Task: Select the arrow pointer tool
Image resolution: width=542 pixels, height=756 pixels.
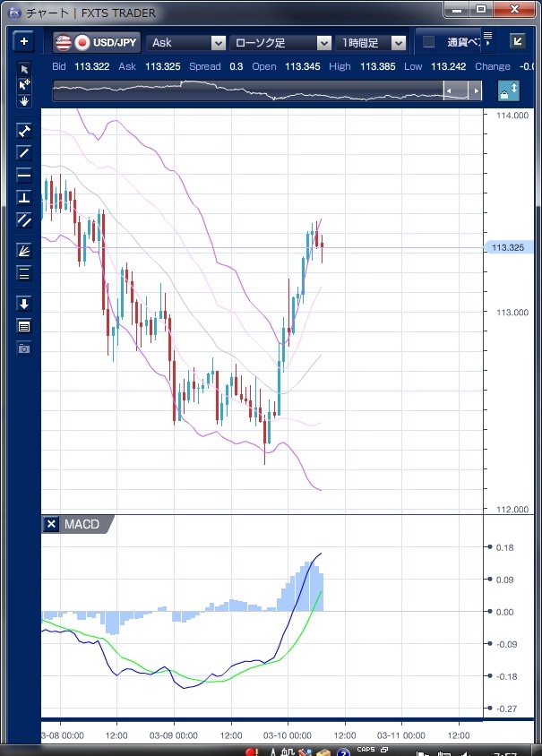Action: point(24,69)
